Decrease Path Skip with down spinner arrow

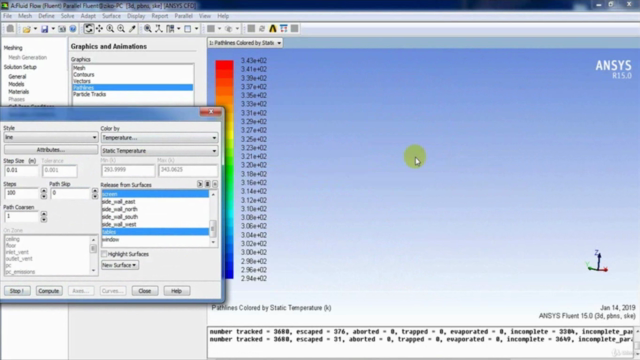click(x=95, y=196)
